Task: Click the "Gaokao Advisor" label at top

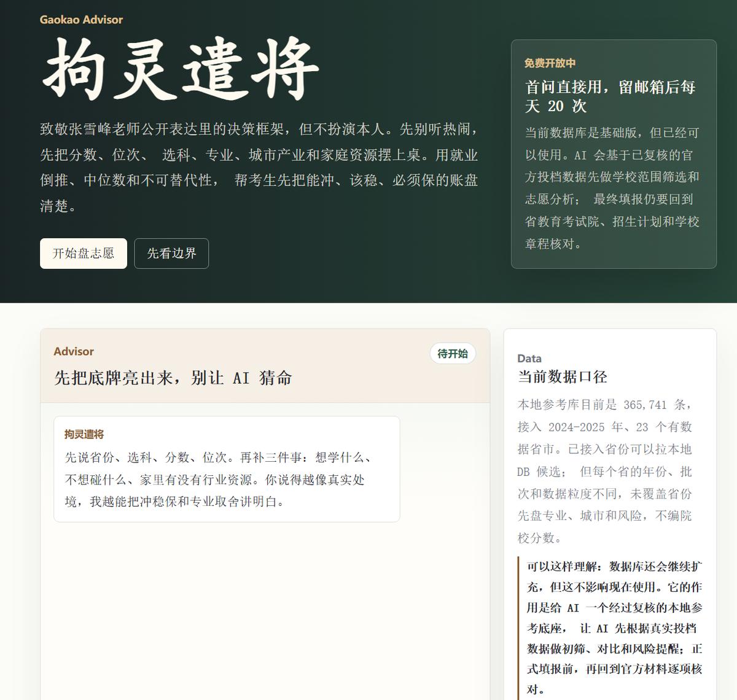Action: click(81, 20)
